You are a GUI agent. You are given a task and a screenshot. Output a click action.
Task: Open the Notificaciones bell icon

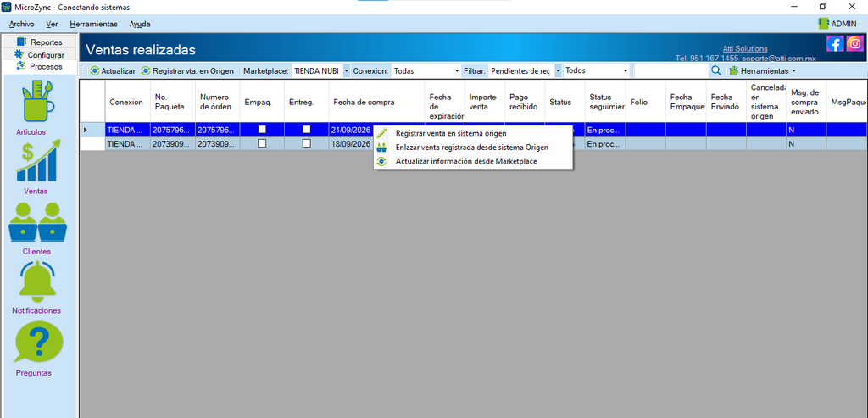click(x=37, y=281)
